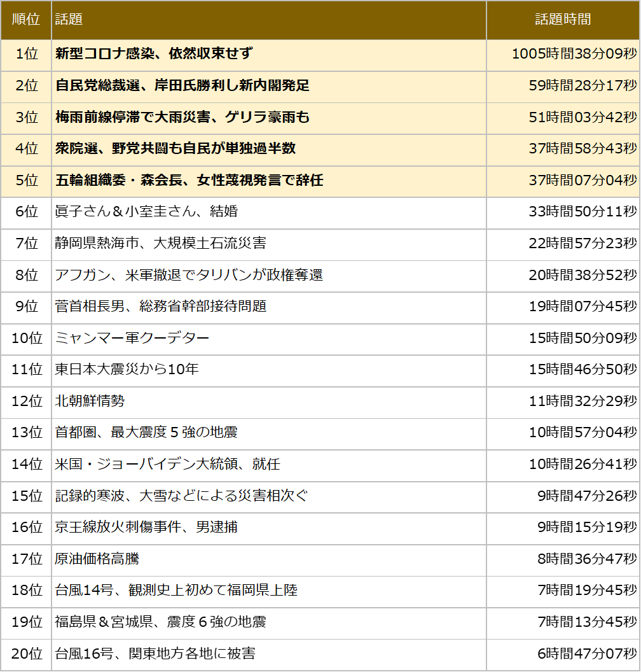Screen dimensions: 641x672
Task: Select topic アフガン、米軍撤退でタリバンが政権奪還
Action: click(x=189, y=275)
